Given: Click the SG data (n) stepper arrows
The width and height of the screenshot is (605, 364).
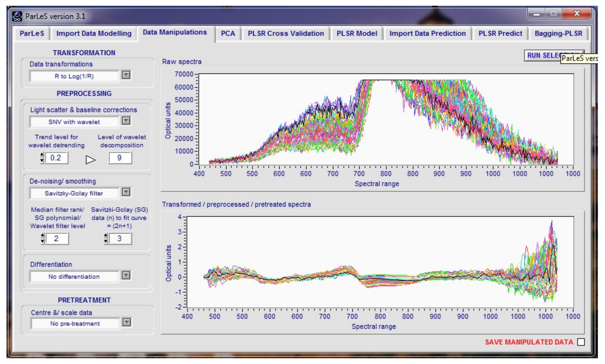Looking at the screenshot, I should tap(106, 238).
